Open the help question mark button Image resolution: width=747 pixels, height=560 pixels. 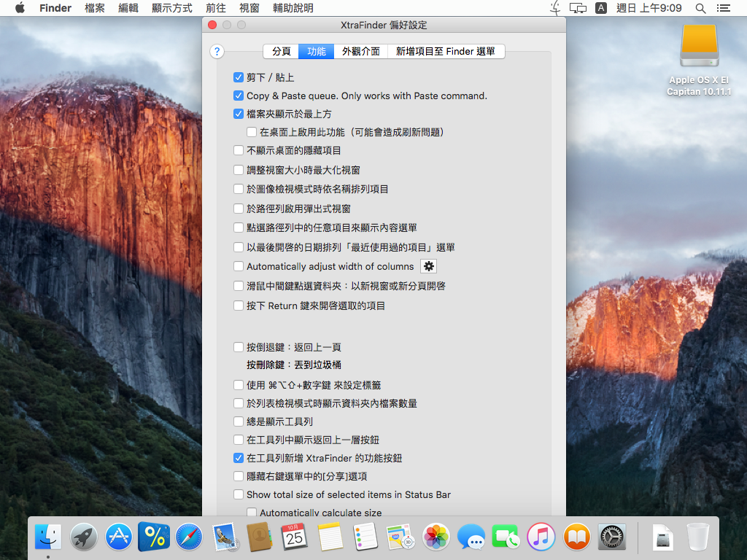click(x=217, y=52)
